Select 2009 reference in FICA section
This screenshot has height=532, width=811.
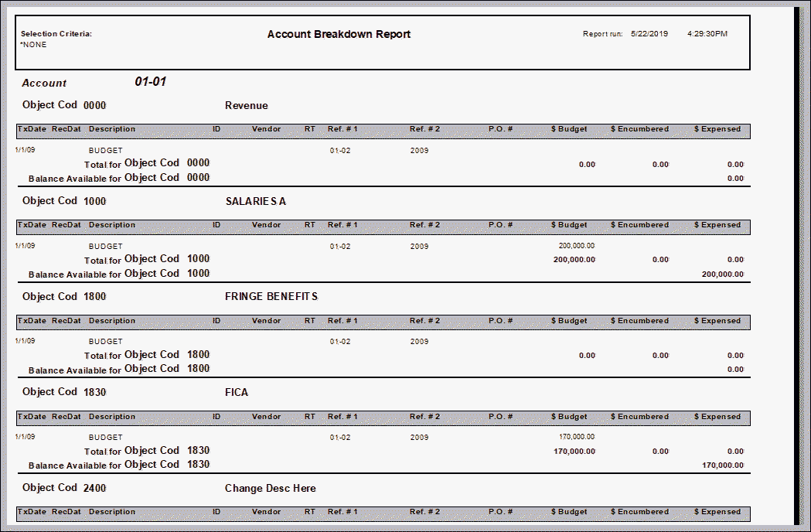tap(420, 438)
